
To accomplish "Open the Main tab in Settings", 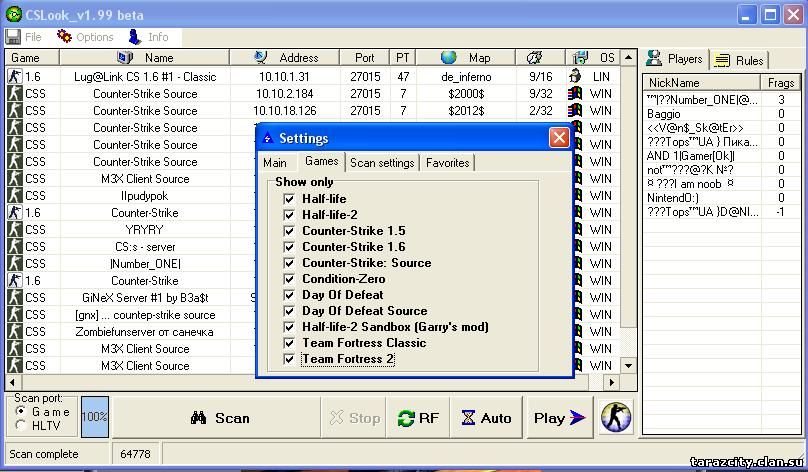I will [275, 163].
